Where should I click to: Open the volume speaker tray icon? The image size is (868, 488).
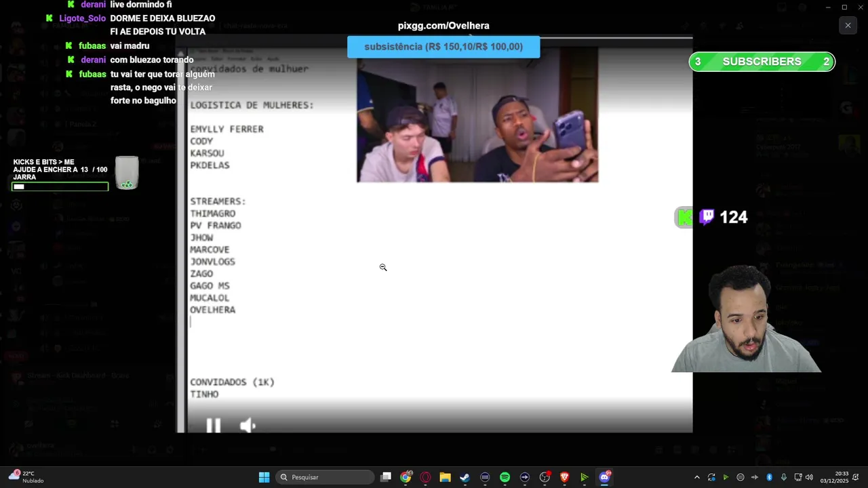click(x=809, y=477)
